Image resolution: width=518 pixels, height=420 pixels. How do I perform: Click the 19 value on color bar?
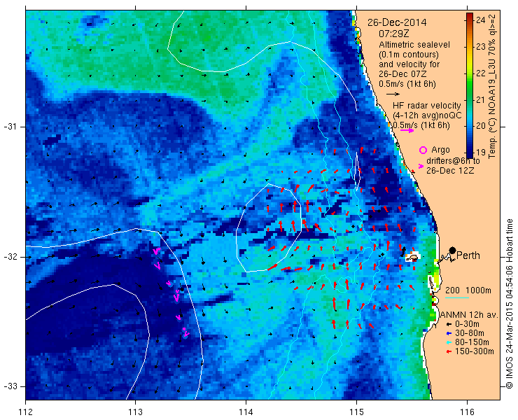481,153
